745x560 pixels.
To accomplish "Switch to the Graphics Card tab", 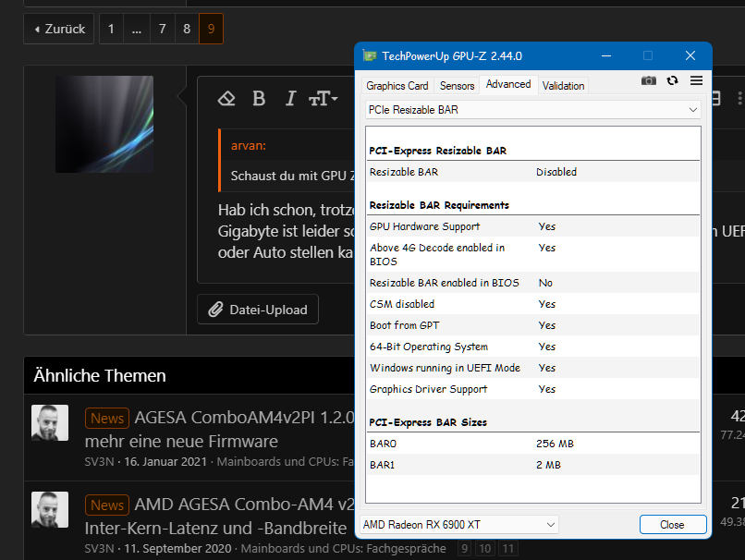I will pyautogui.click(x=397, y=86).
